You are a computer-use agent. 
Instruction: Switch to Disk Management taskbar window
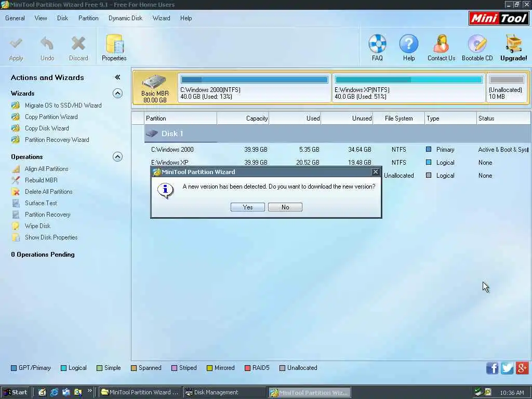(x=224, y=393)
